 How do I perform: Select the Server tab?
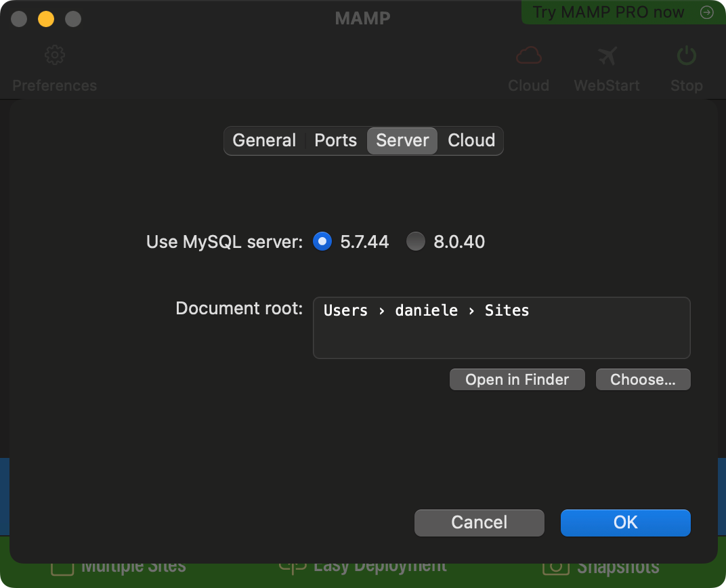click(x=402, y=140)
